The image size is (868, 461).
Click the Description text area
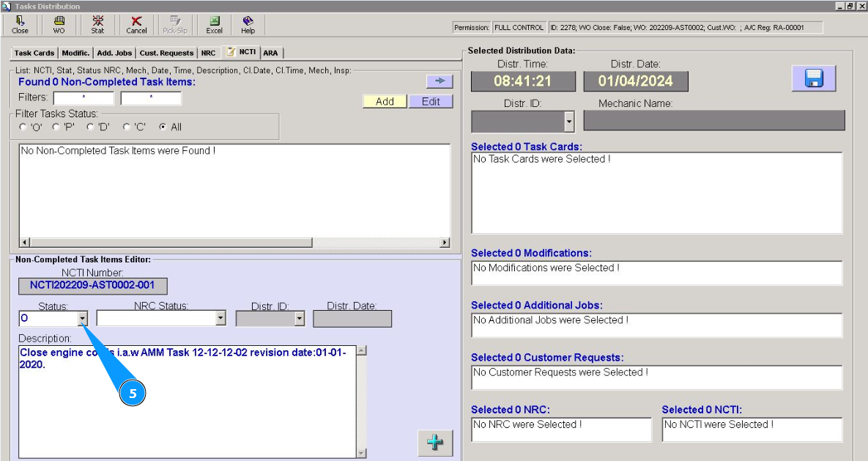(188, 402)
